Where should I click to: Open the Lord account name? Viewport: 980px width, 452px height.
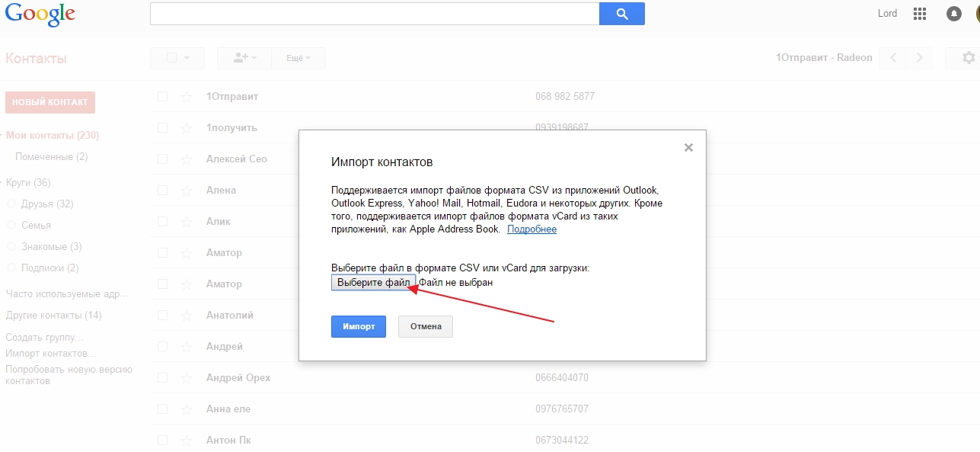888,14
